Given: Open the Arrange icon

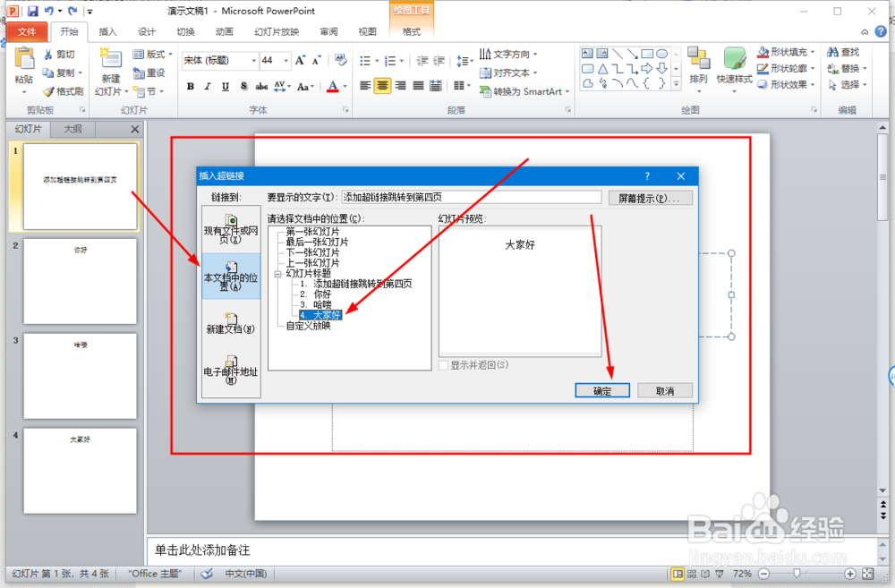Looking at the screenshot, I should click(x=698, y=59).
